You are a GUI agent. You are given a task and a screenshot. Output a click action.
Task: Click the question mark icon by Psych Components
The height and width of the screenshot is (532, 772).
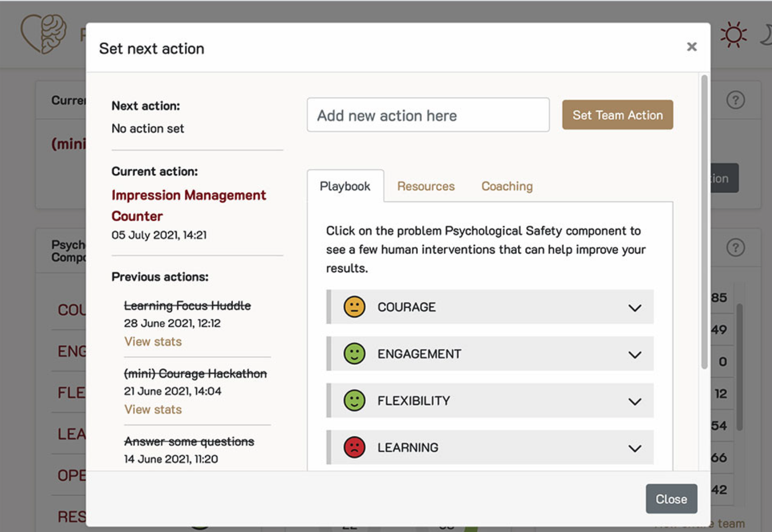(x=736, y=247)
